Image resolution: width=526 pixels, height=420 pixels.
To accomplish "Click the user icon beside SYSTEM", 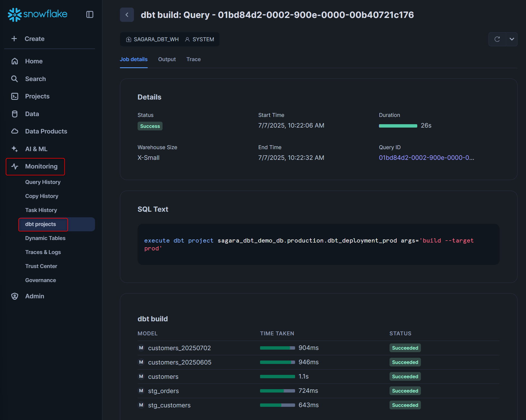I will point(187,40).
